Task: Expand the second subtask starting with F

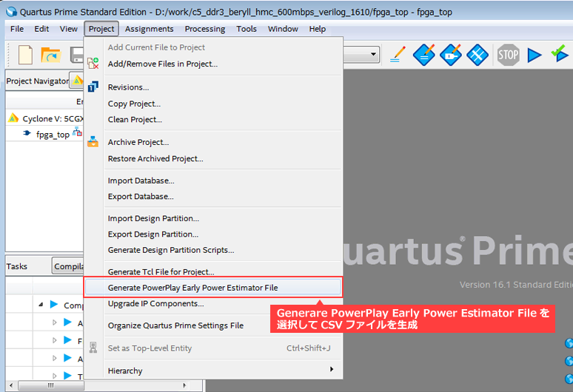Action: pyautogui.click(x=55, y=340)
